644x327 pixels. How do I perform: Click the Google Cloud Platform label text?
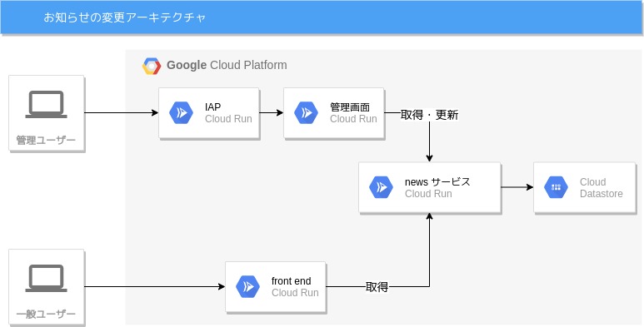tap(227, 65)
